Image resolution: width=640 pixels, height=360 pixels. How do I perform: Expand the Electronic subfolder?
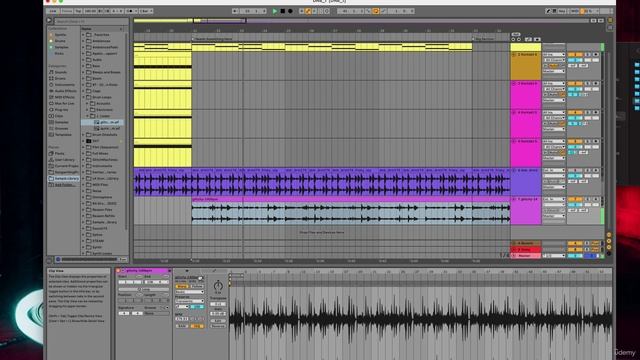point(87,110)
